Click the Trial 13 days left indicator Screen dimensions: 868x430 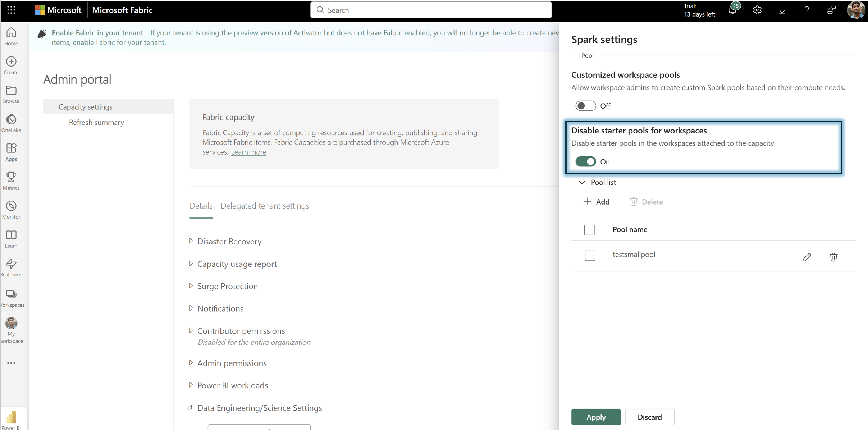click(699, 10)
